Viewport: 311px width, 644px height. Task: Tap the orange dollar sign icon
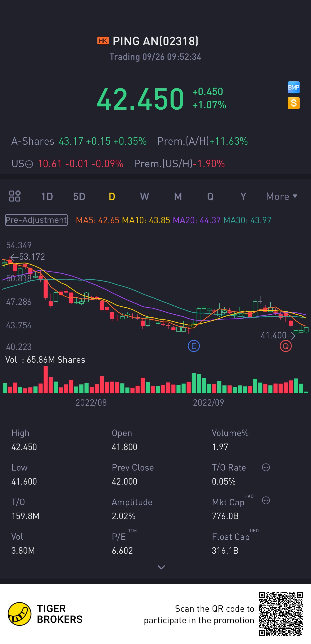point(293,103)
